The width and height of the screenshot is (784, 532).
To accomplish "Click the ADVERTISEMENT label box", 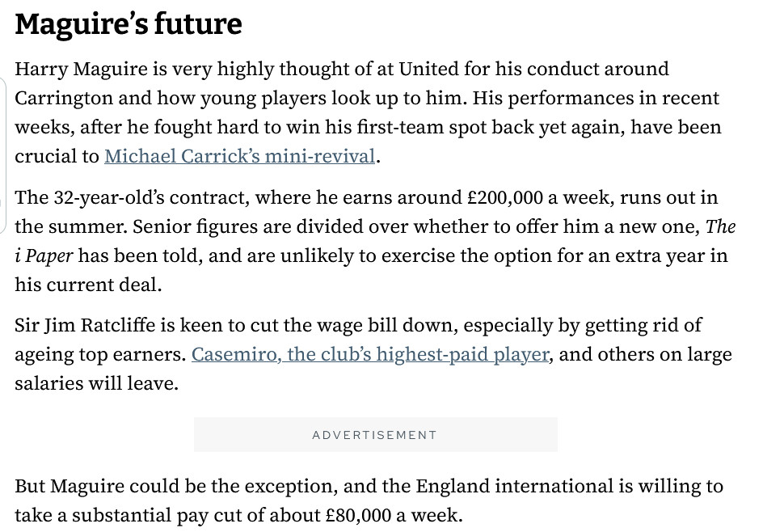I will click(x=375, y=435).
